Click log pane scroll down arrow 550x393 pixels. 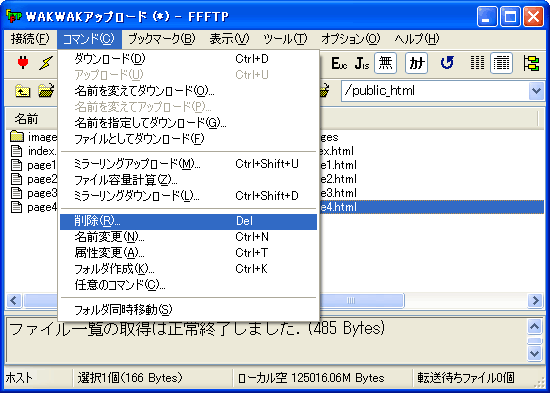(535, 353)
